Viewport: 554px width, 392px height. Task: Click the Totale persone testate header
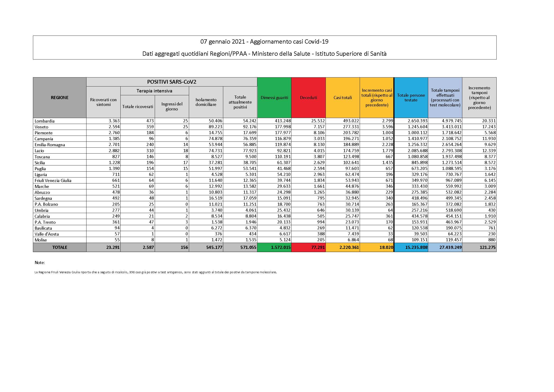tap(411, 98)
